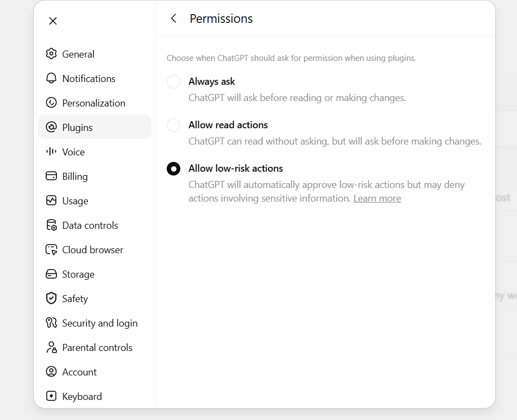Viewport: 517px width, 420px height.
Task: Follow the Learn more link
Action: point(377,198)
